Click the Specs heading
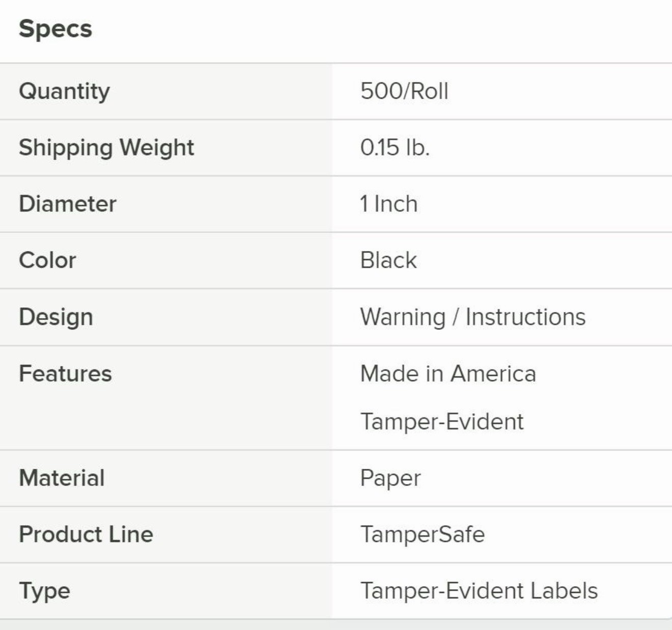Image resolution: width=672 pixels, height=630 pixels. [55, 28]
